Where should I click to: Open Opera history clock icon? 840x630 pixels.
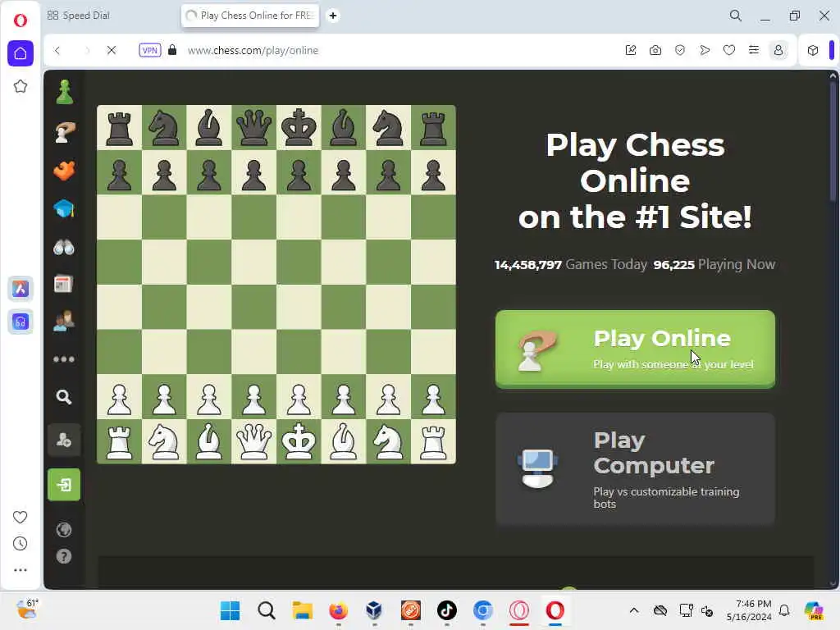[x=21, y=544]
